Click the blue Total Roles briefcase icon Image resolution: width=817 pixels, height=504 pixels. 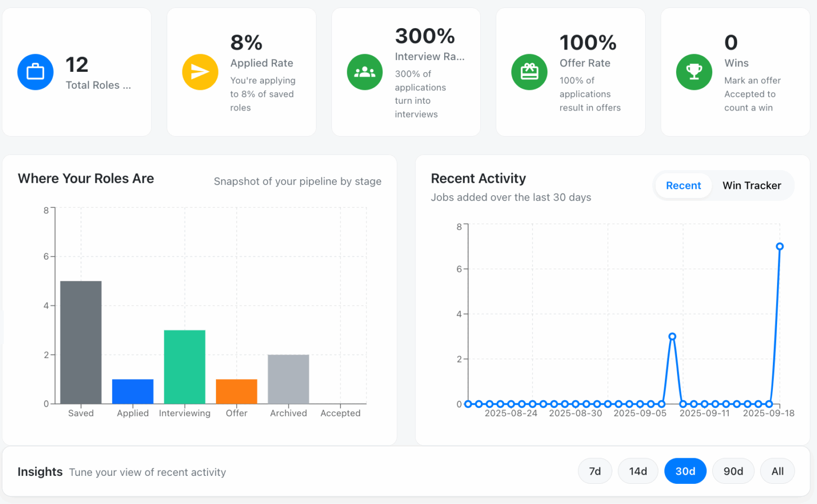[x=35, y=72]
